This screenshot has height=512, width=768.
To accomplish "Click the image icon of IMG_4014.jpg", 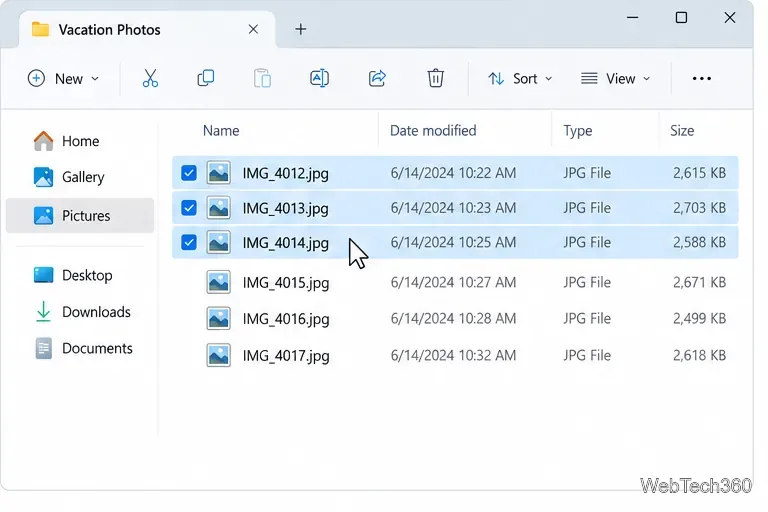I will (218, 242).
